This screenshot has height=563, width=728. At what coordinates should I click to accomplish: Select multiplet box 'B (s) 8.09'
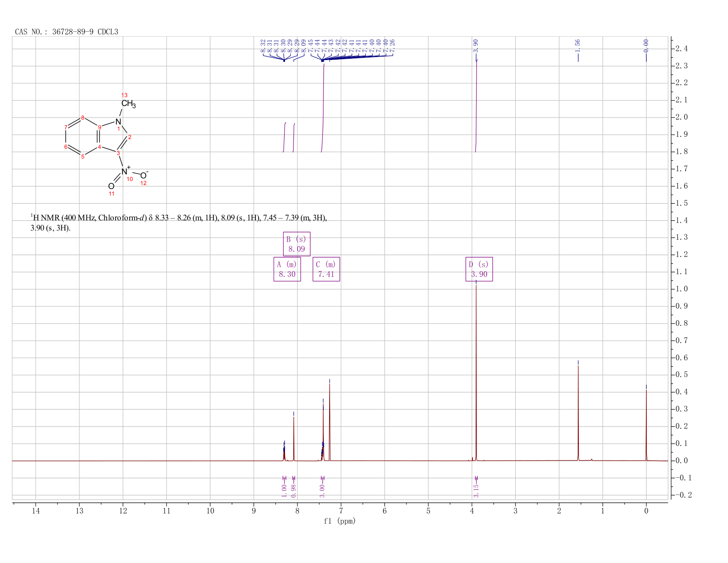point(296,244)
